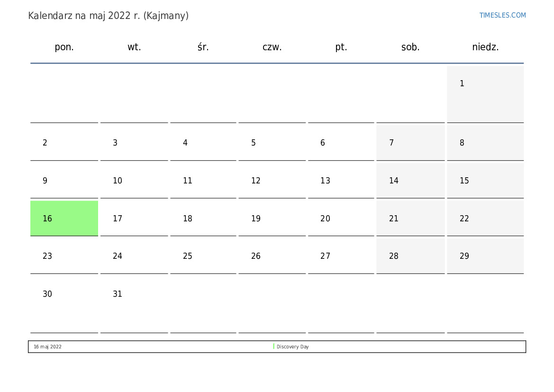Select day 11 in the calendar
This screenshot has width=554, height=392.
(x=203, y=180)
